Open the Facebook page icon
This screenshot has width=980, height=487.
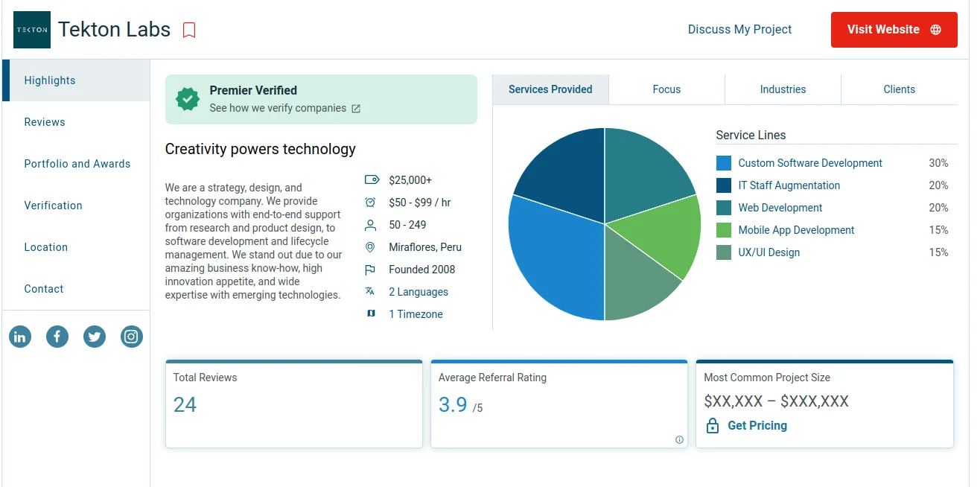(x=57, y=337)
